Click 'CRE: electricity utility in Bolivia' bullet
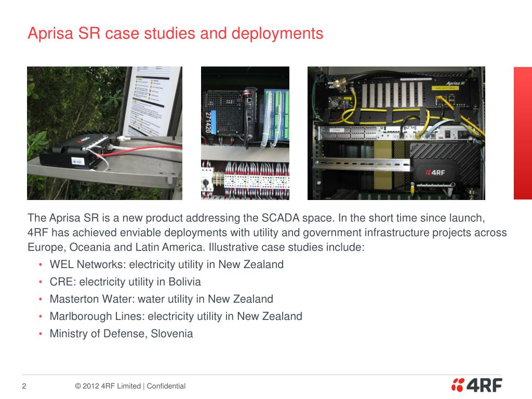 coord(125,282)
